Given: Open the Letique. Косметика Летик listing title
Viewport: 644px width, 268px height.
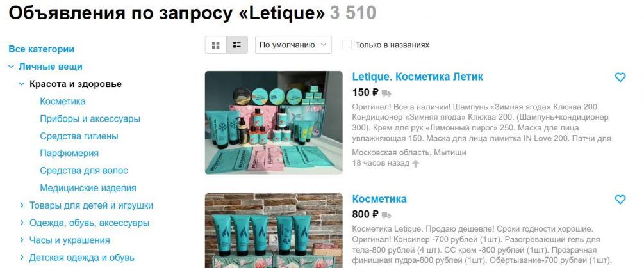Looking at the screenshot, I should [x=418, y=77].
